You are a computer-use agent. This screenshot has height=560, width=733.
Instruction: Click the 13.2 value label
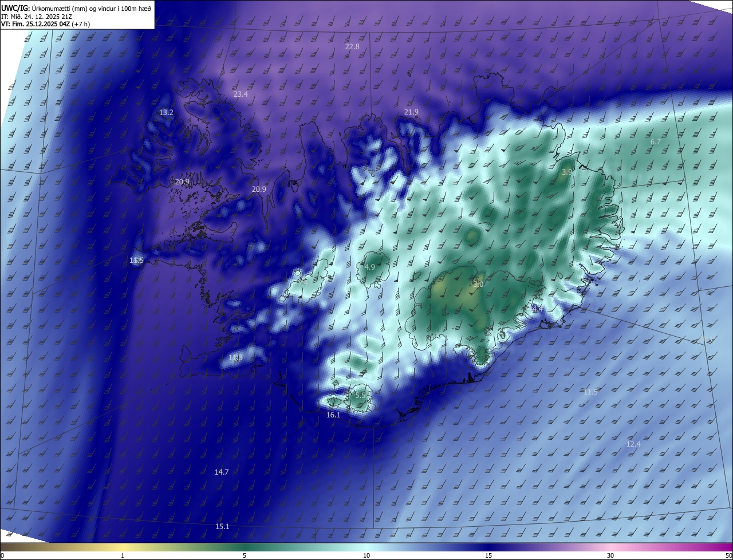pyautogui.click(x=166, y=112)
